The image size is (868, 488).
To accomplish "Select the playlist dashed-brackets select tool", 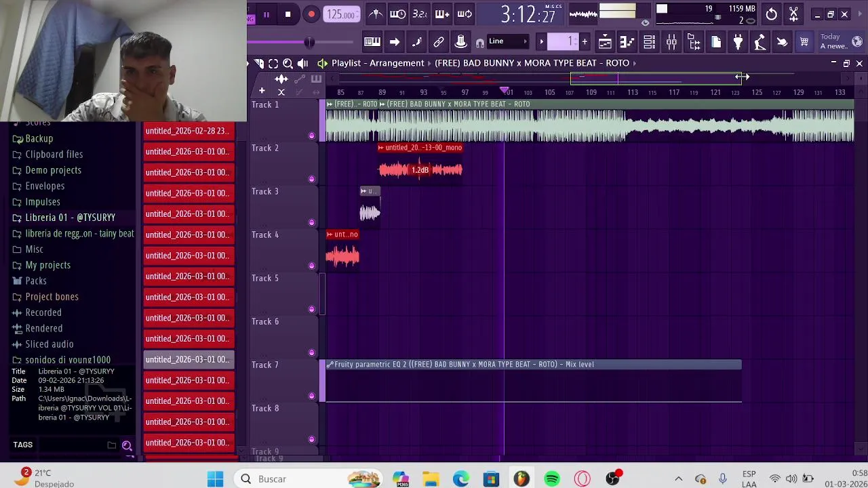I will click(x=273, y=63).
